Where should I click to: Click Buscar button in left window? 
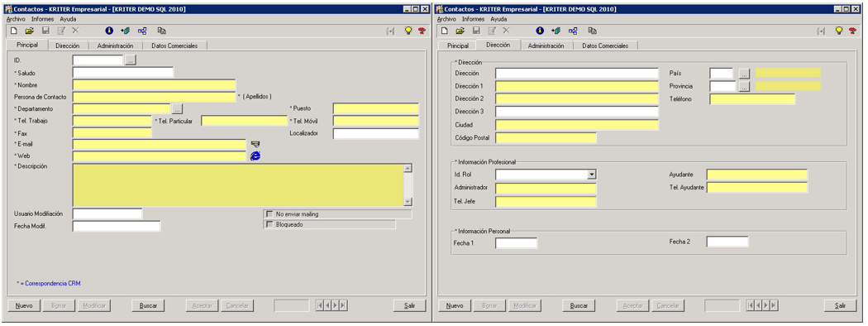(148, 305)
